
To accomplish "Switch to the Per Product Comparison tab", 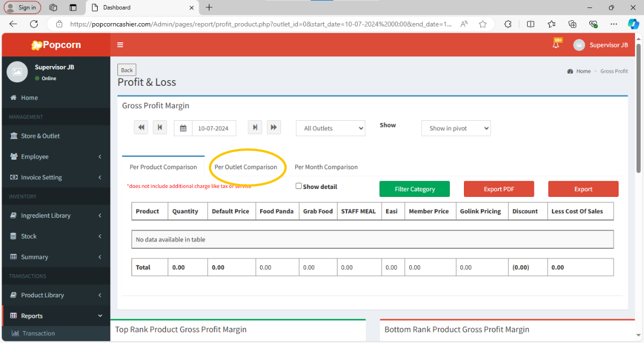I will point(164,167).
